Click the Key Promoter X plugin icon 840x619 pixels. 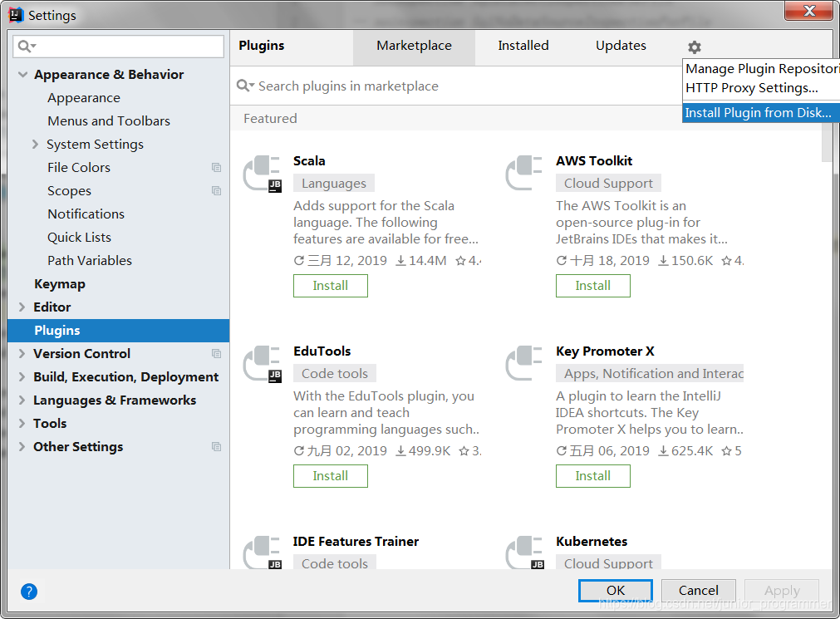pyautogui.click(x=524, y=363)
